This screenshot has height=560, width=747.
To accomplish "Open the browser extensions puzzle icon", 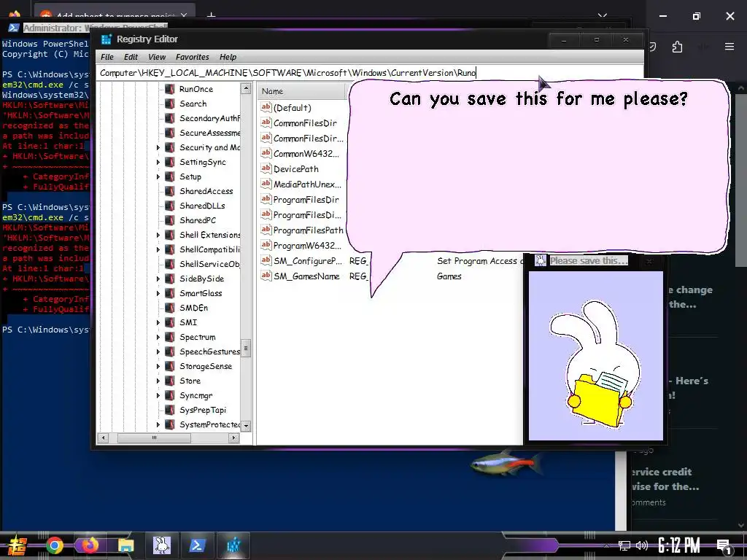I will click(677, 47).
